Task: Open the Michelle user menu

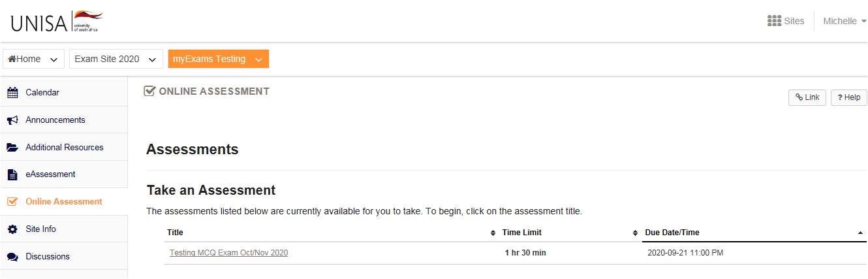Action: pyautogui.click(x=845, y=21)
